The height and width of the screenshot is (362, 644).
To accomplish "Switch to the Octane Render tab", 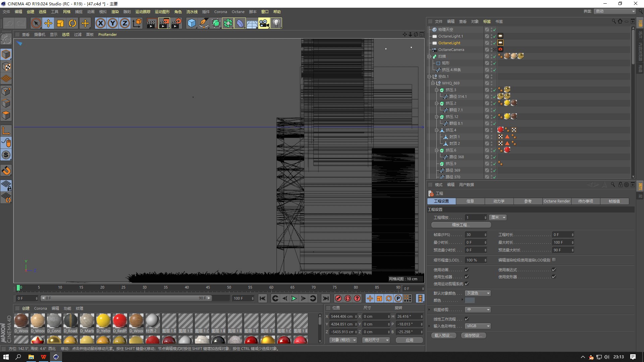I will tap(556, 201).
